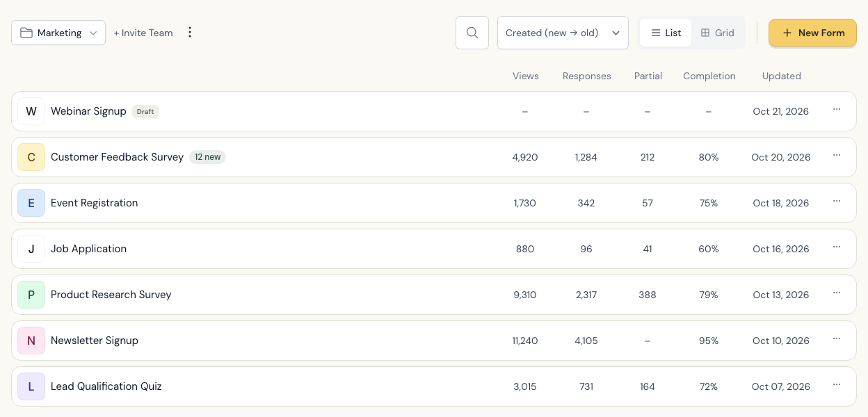868x417 pixels.
Task: Click the Draft badge on Webinar Signup
Action: [145, 111]
